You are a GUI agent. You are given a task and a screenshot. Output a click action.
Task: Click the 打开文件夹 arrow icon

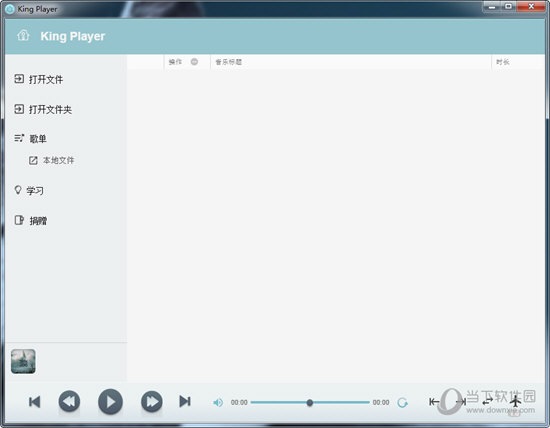click(19, 109)
